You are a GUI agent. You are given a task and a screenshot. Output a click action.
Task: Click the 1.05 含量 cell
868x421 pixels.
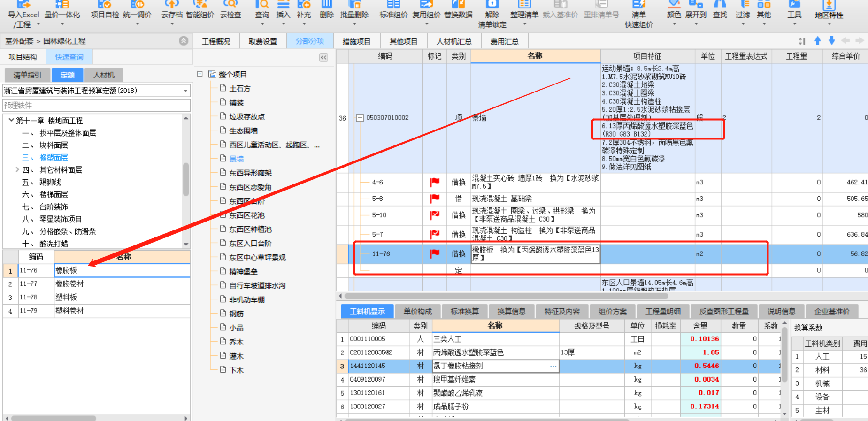point(700,352)
